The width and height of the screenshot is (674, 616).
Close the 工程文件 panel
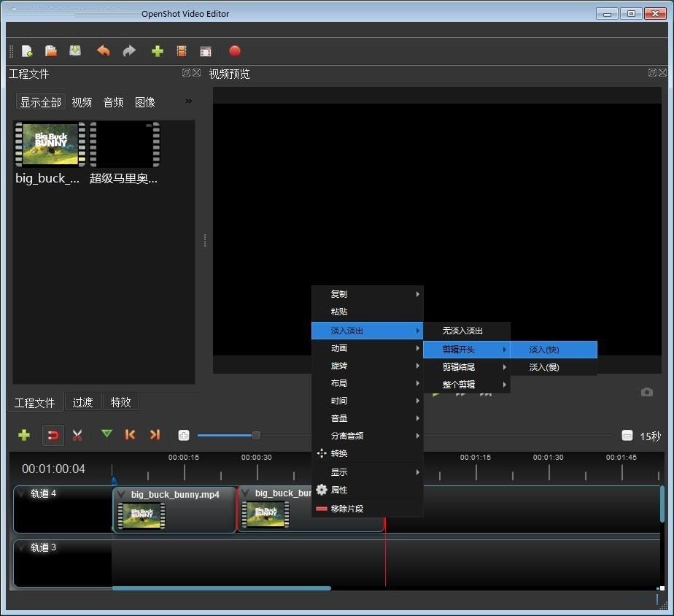point(196,73)
